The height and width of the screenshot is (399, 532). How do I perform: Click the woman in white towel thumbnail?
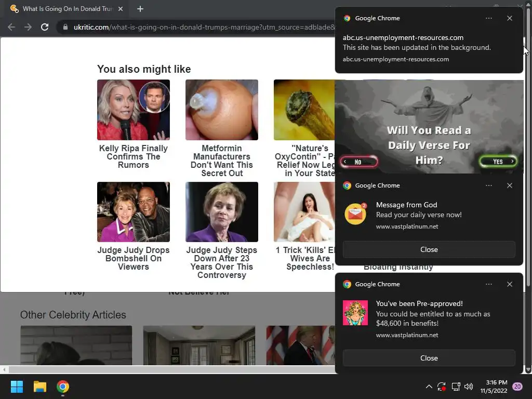pyautogui.click(x=304, y=212)
